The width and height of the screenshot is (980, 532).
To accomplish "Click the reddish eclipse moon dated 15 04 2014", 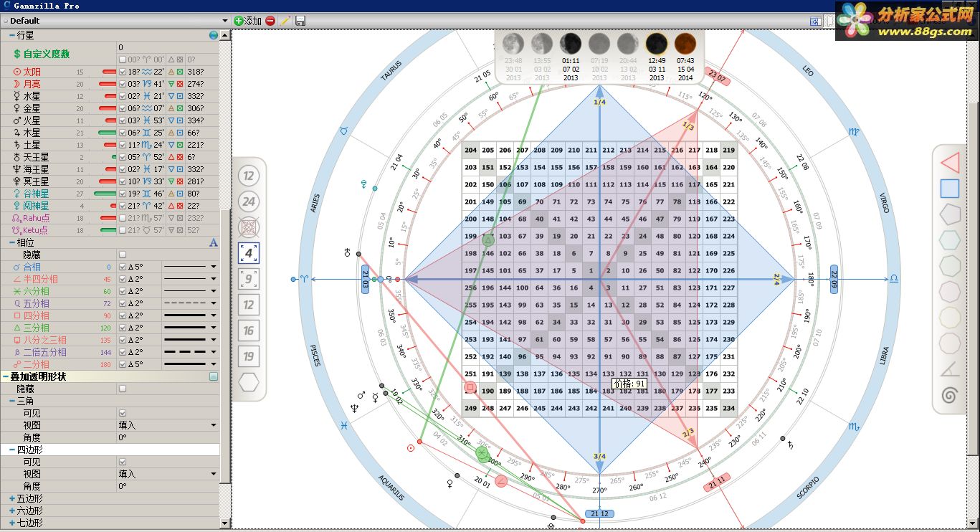I will coord(685,44).
